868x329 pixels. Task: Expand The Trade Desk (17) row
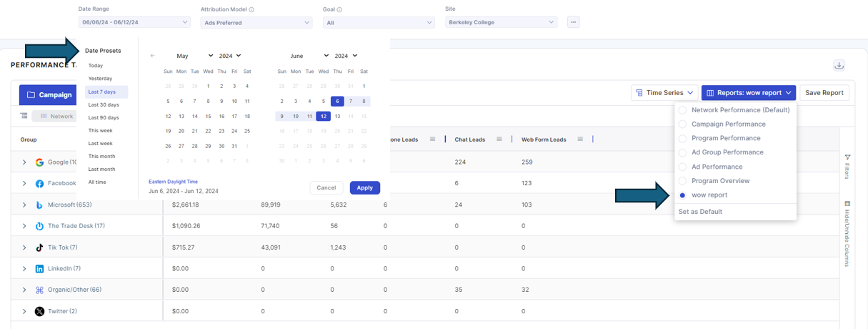[x=24, y=226]
